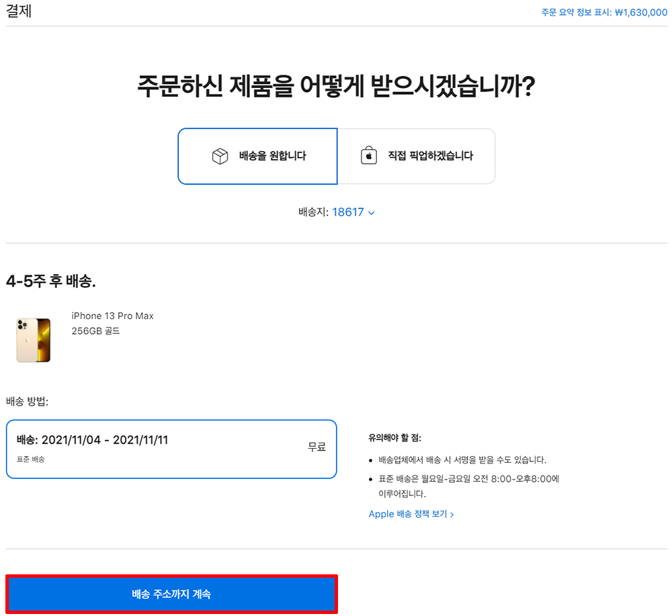Click the iPhone 13 Pro Max product name
Screen dimensions: 672x616
(112, 316)
